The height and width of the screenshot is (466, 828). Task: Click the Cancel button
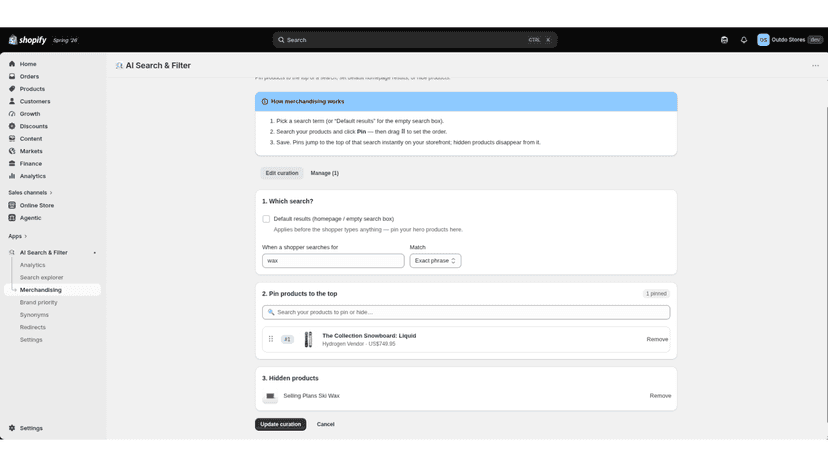click(x=325, y=424)
